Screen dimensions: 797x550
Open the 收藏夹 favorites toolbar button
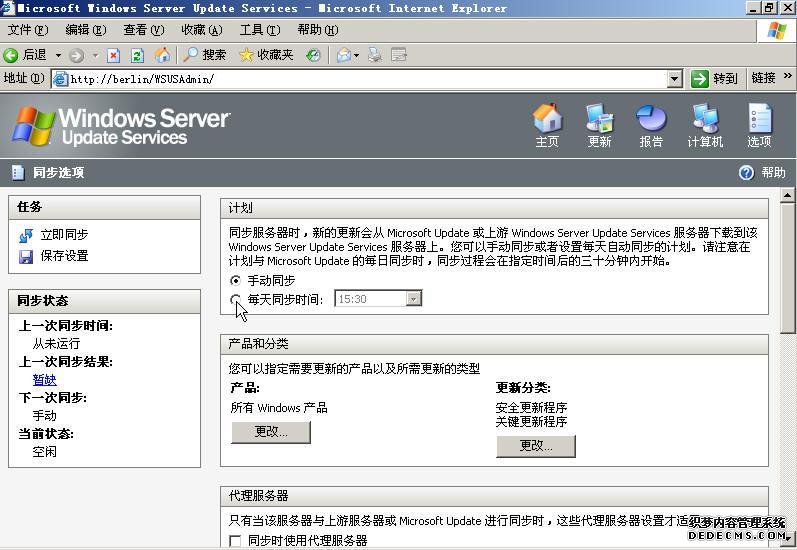266,55
